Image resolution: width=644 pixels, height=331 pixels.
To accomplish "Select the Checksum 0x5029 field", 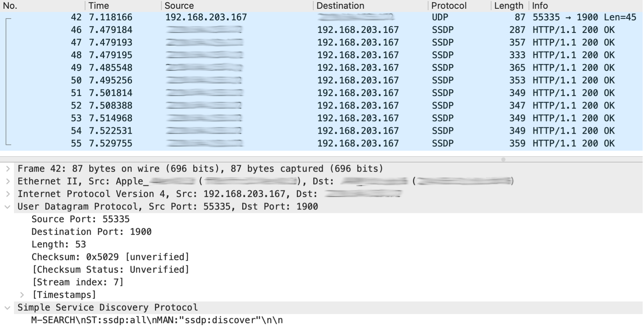I will (110, 257).
